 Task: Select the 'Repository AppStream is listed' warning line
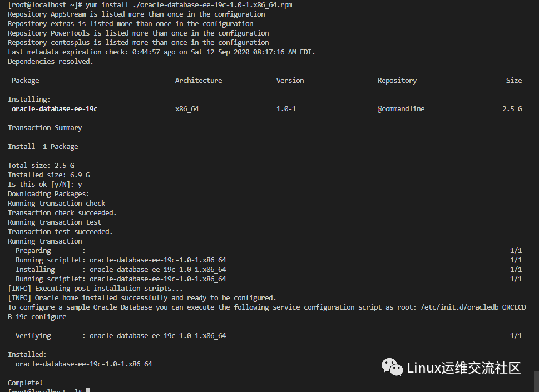tap(136, 14)
